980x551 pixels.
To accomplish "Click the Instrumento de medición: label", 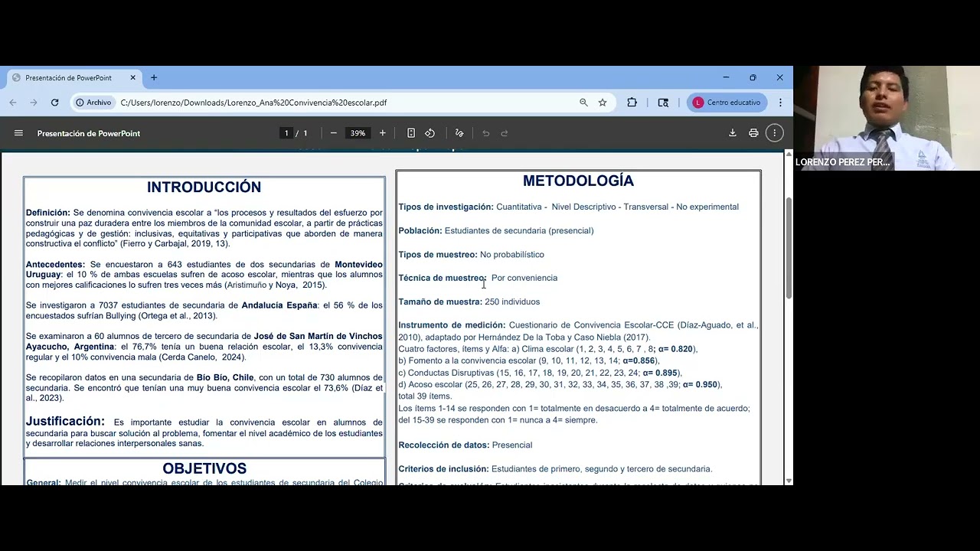I will click(452, 325).
